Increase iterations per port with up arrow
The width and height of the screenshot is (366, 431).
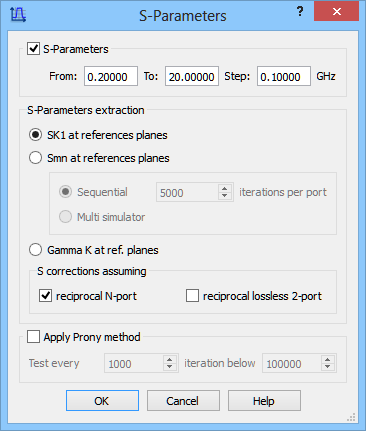click(225, 188)
